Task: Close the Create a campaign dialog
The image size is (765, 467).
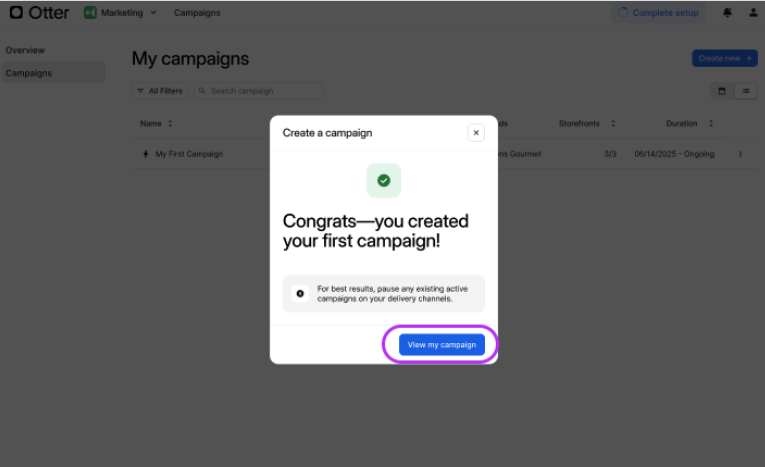Action: (x=476, y=132)
